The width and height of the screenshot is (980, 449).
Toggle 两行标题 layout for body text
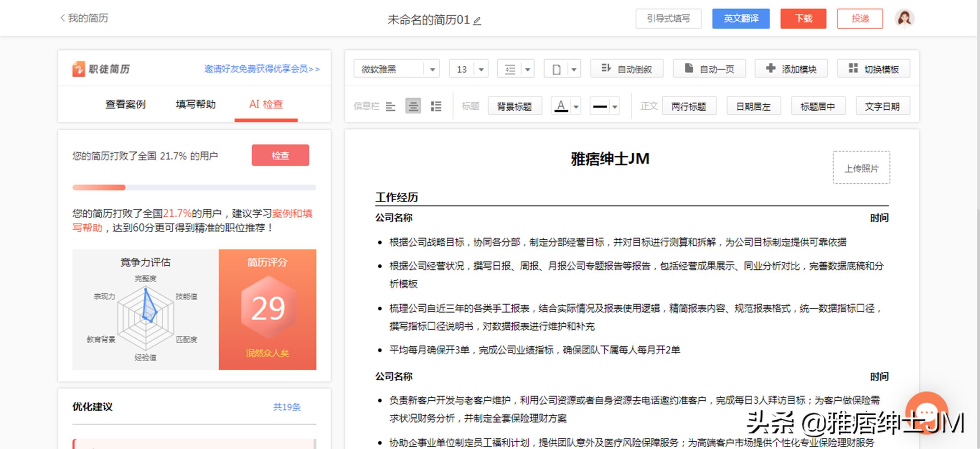coord(689,106)
